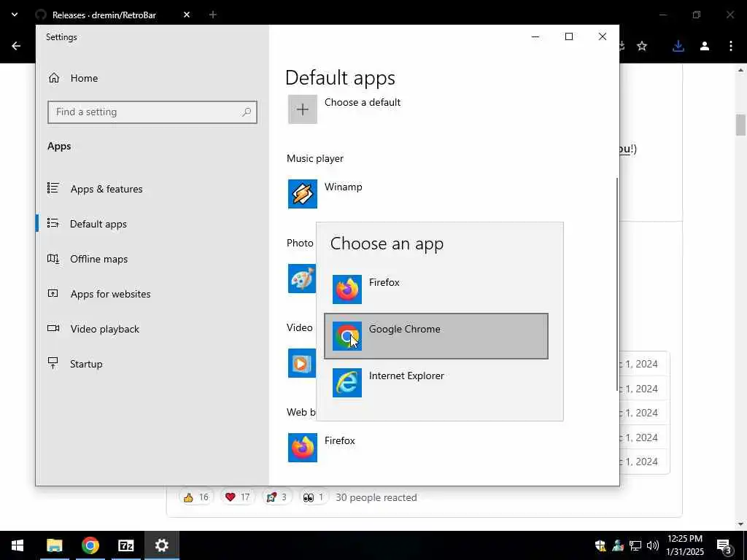Click Settings window scrollbar
Screen dimensions: 747x560
[x=617, y=285]
